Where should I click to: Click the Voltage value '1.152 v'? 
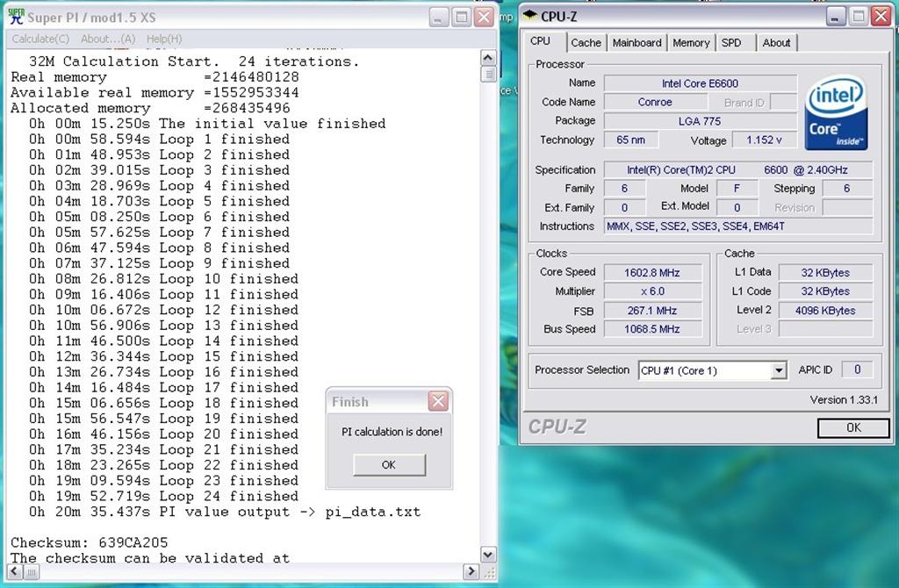click(x=764, y=140)
